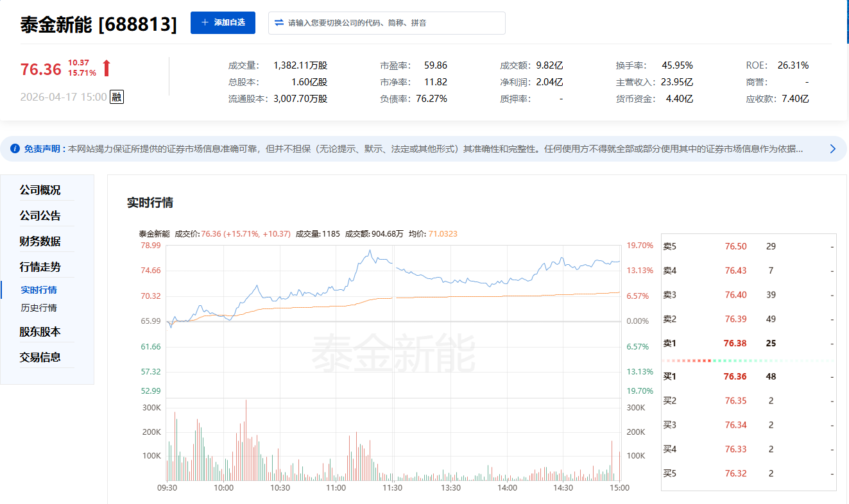Click the 融 margin-trading badge icon

(x=116, y=97)
